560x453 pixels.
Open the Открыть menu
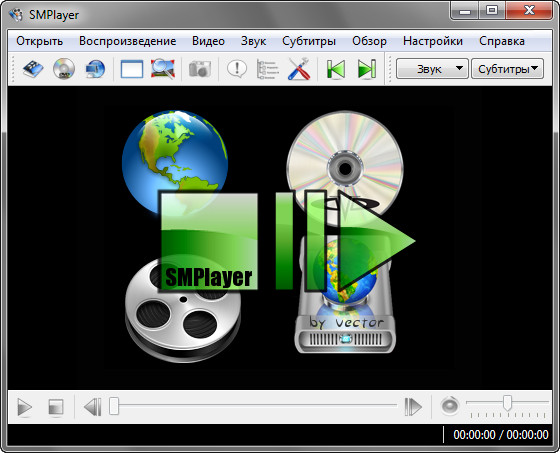[x=39, y=41]
